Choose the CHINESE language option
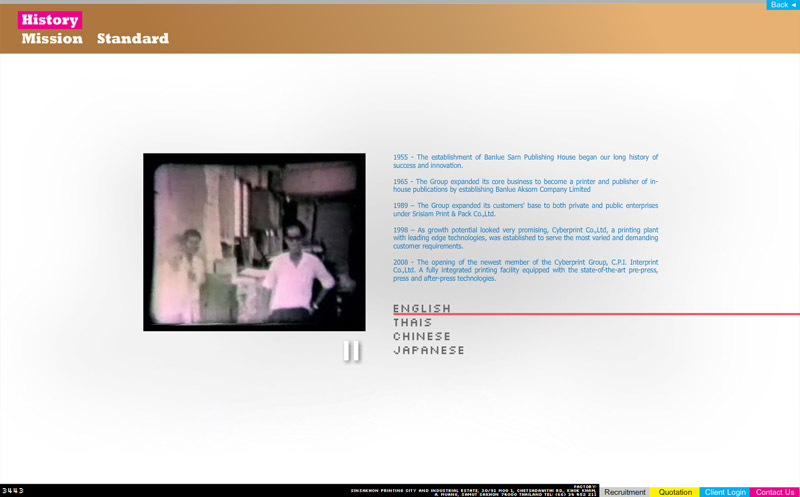This screenshot has height=497, width=800. point(422,336)
